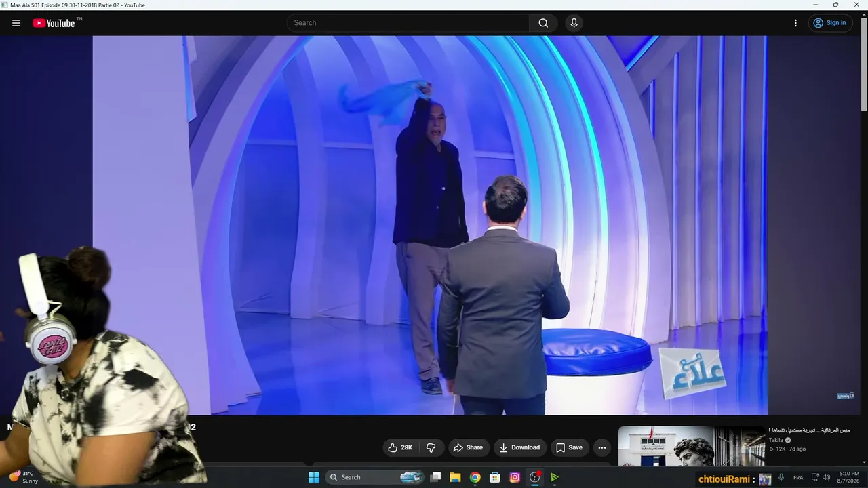Click the video player to pause
The image size is (868, 488).
tap(430, 225)
